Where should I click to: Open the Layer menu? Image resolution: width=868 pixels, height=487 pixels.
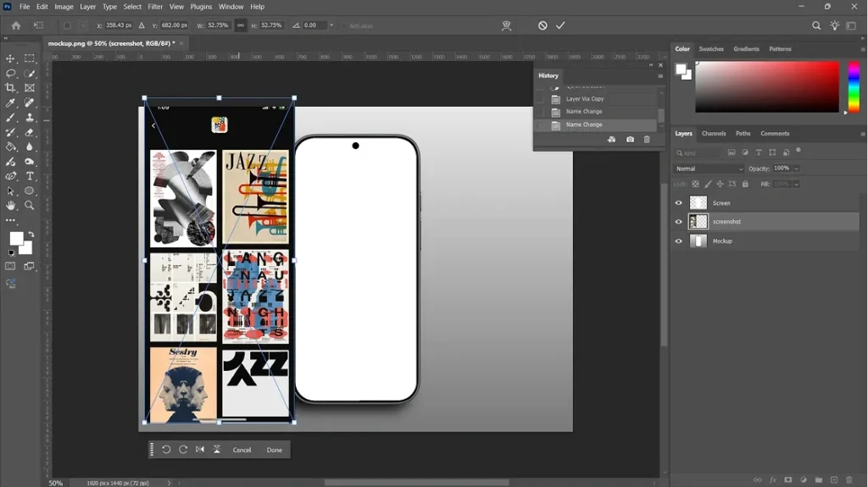[x=87, y=7]
